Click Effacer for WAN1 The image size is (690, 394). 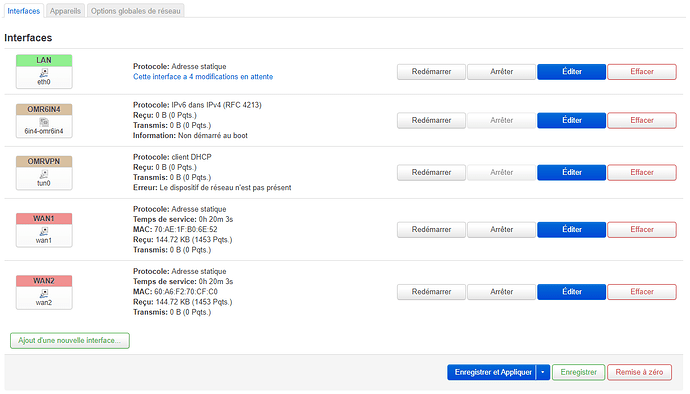tap(642, 230)
